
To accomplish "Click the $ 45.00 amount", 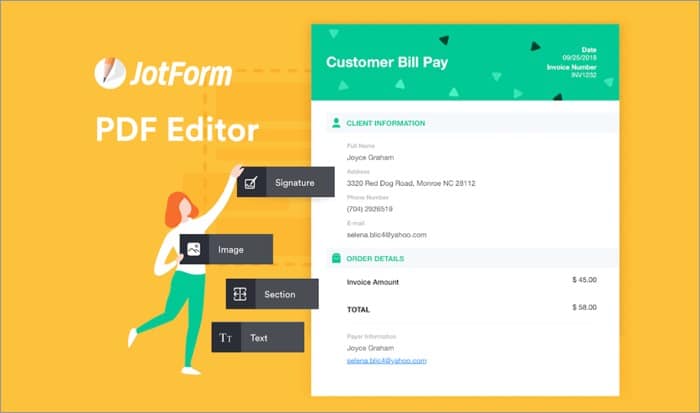I will click(x=584, y=280).
